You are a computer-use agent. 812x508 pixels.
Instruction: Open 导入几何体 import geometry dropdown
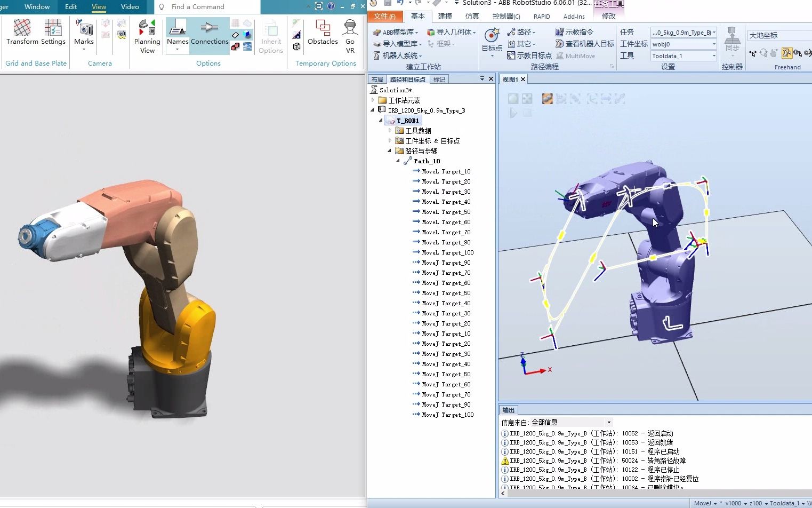point(451,32)
